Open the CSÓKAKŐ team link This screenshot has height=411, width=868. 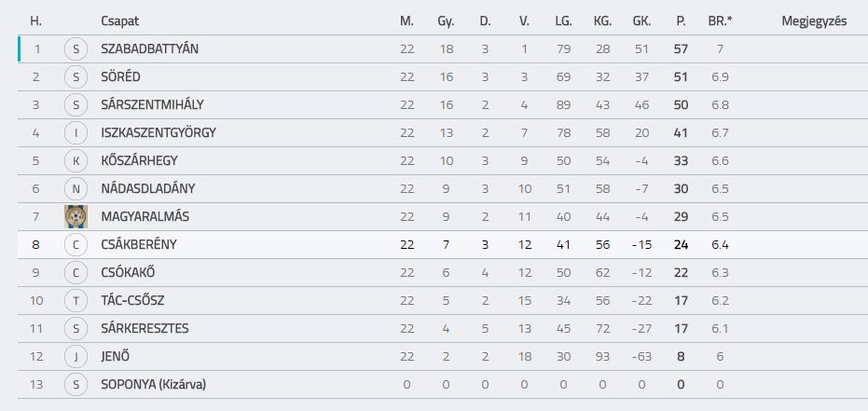128,273
